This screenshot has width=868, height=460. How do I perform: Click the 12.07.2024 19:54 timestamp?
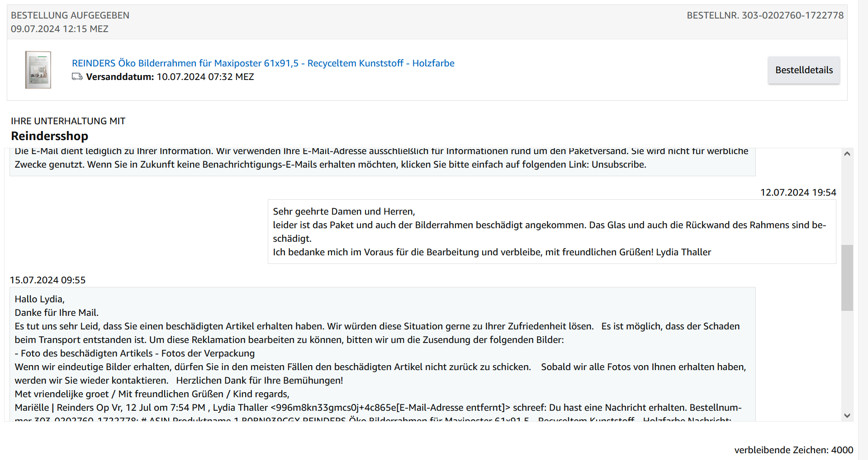[x=798, y=192]
